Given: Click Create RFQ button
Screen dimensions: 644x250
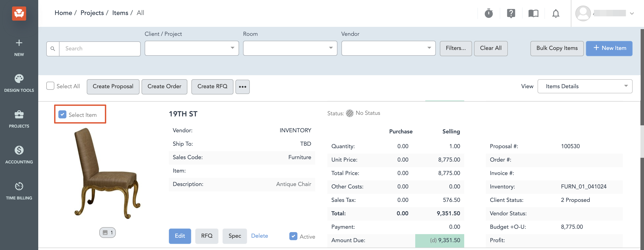Looking at the screenshot, I should click(212, 87).
